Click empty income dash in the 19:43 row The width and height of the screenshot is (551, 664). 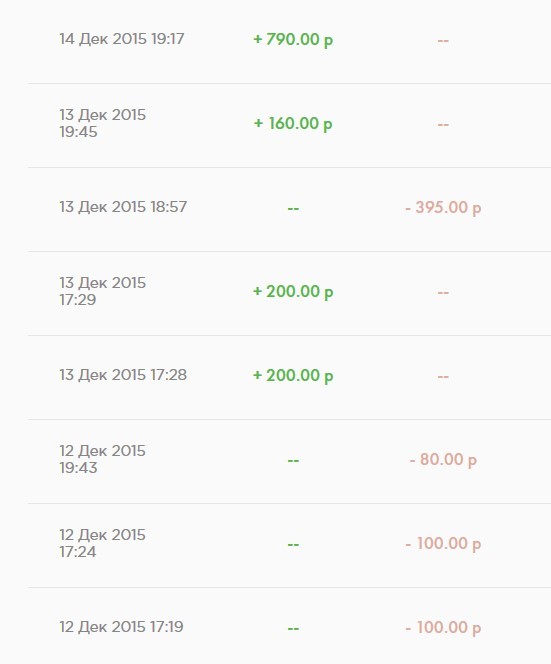coord(293,460)
